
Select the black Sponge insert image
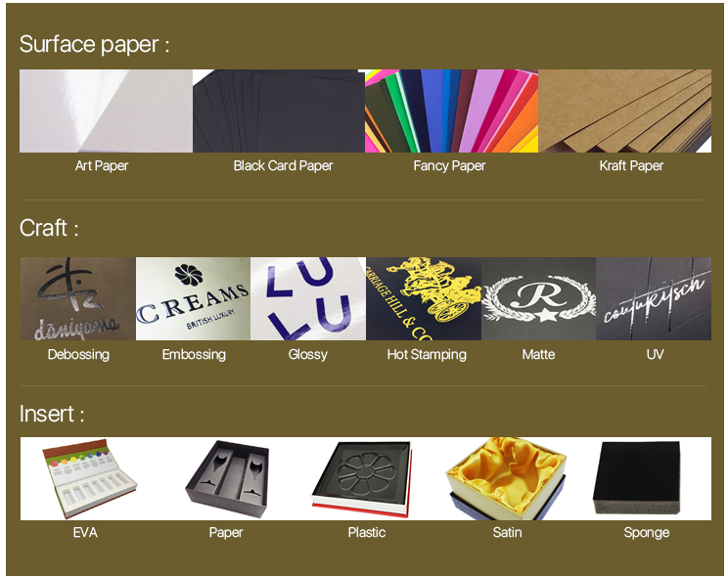coord(637,477)
